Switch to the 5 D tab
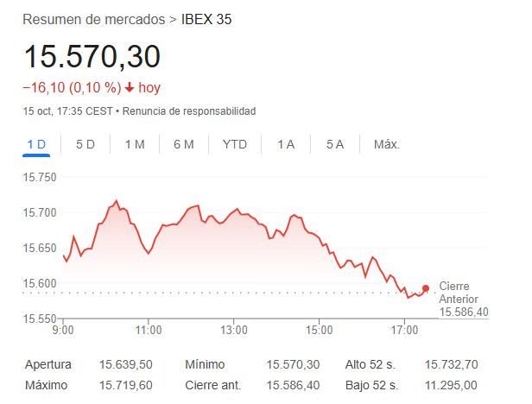Viewport: 532px width, 404px height. point(85,144)
